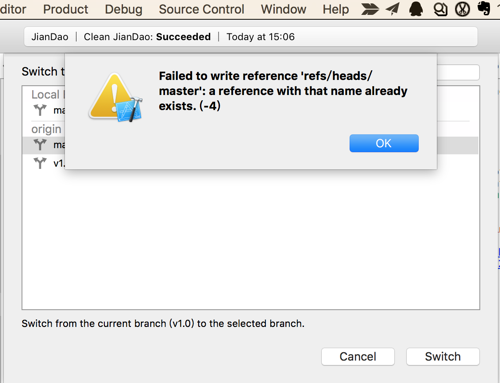Click the circled scissors menu bar icon
Image resolution: width=500 pixels, height=383 pixels.
click(x=462, y=9)
